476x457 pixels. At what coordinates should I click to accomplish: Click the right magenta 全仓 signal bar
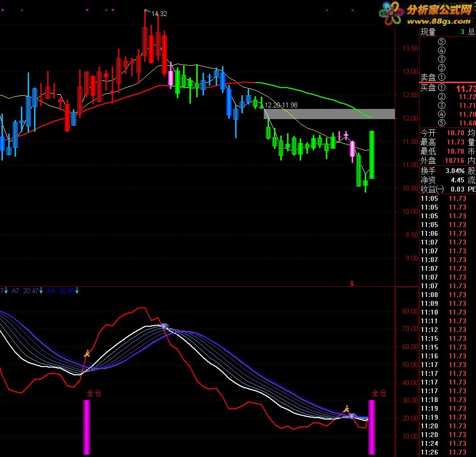point(372,427)
